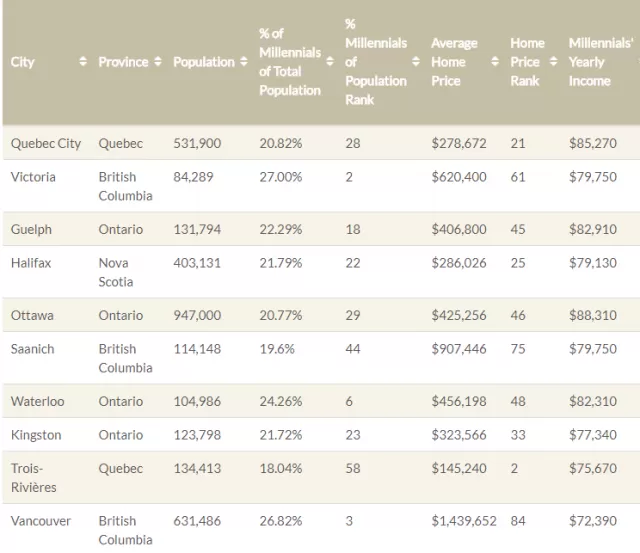
Task: Sort table by City column arrows
Action: click(x=83, y=62)
